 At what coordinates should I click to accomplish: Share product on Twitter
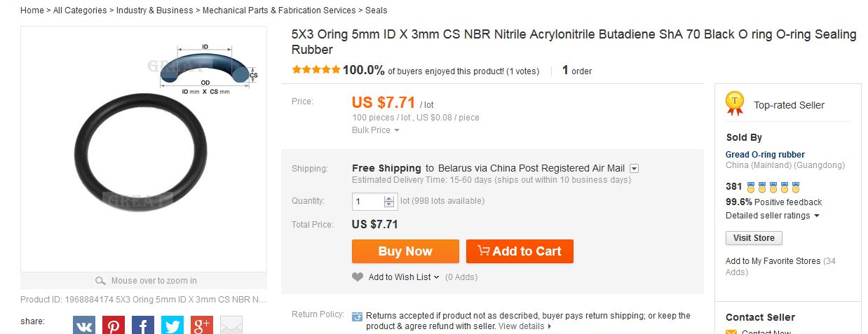click(x=172, y=326)
